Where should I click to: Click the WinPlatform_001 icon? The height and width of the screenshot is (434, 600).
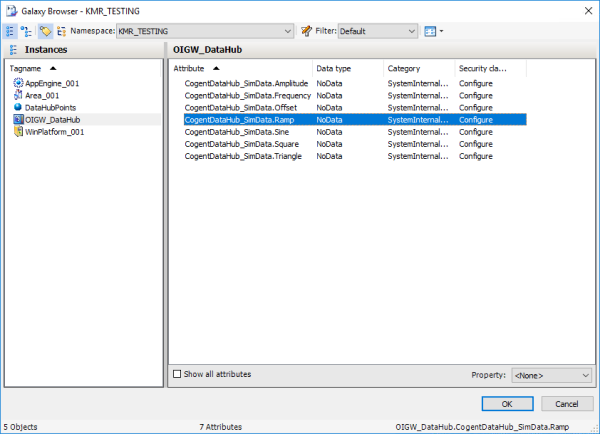18,132
